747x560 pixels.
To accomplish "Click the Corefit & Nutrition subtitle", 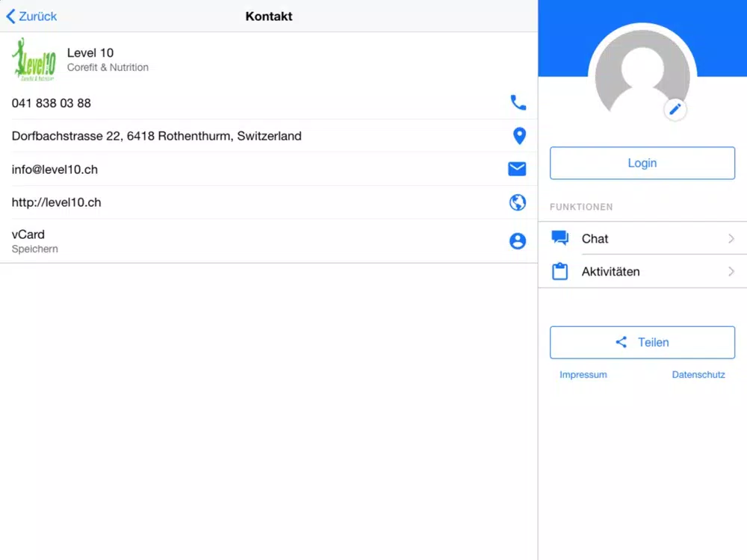I will click(108, 68).
